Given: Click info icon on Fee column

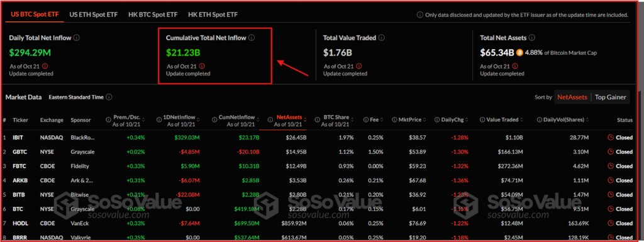Looking at the screenshot, I should coord(365,120).
